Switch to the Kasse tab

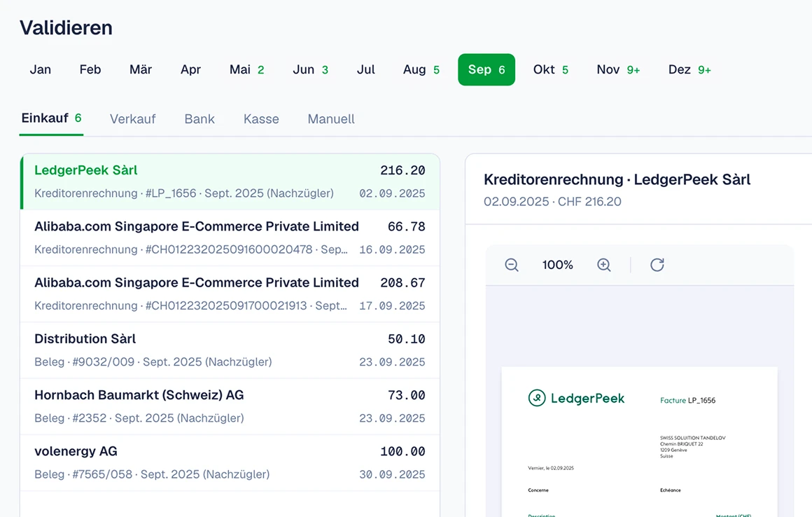point(261,119)
